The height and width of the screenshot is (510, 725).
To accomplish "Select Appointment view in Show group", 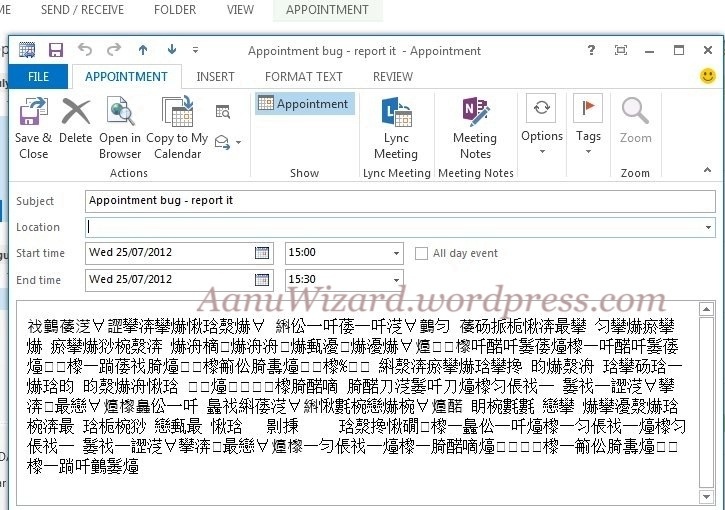I will [304, 104].
